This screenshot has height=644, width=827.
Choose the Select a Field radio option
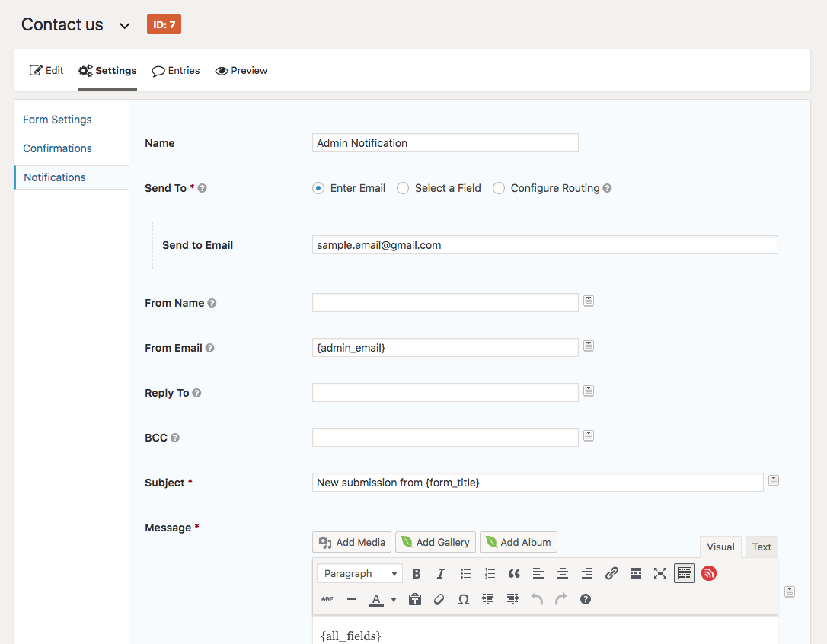coord(403,188)
